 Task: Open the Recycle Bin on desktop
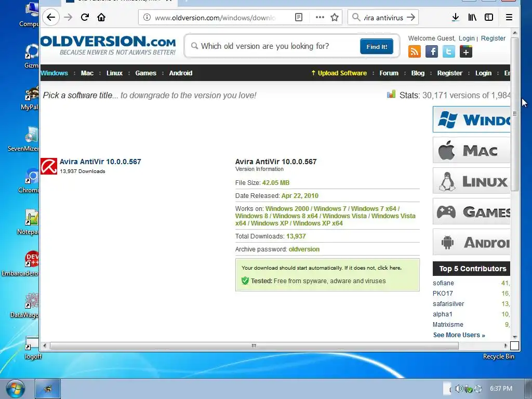498,356
